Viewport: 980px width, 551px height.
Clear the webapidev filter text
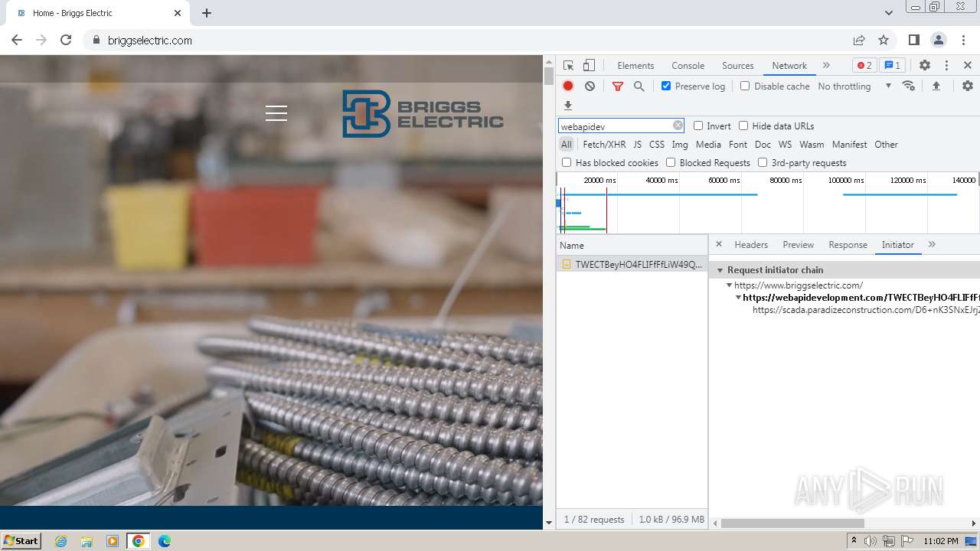tap(678, 126)
